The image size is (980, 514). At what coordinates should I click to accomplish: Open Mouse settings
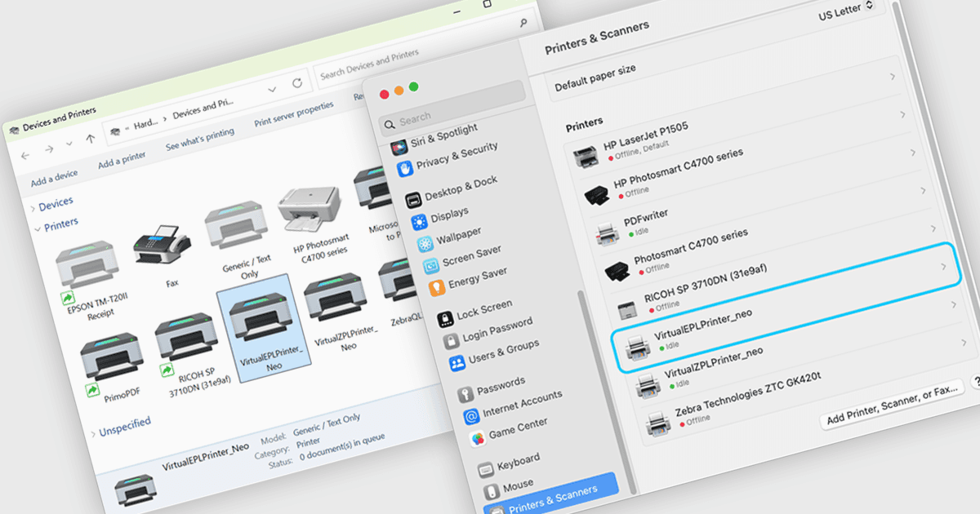(x=508, y=489)
